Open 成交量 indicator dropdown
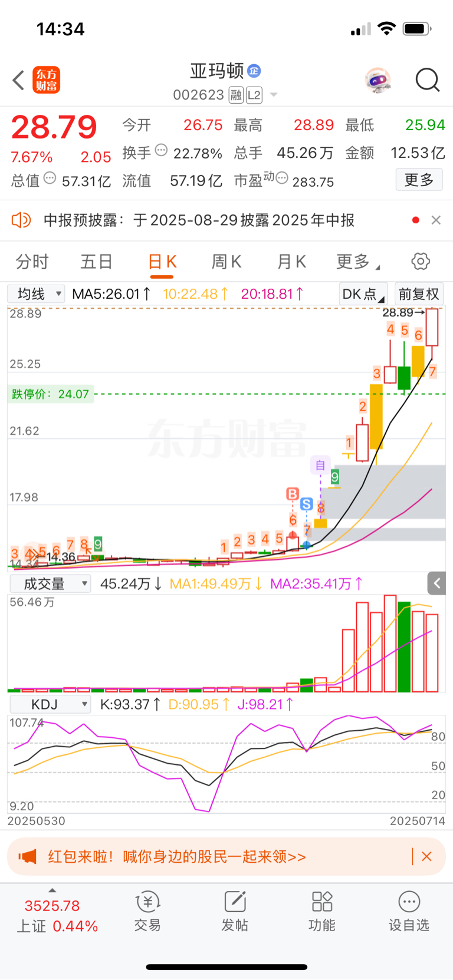Viewport: 453px width, 980px height. pos(49,584)
